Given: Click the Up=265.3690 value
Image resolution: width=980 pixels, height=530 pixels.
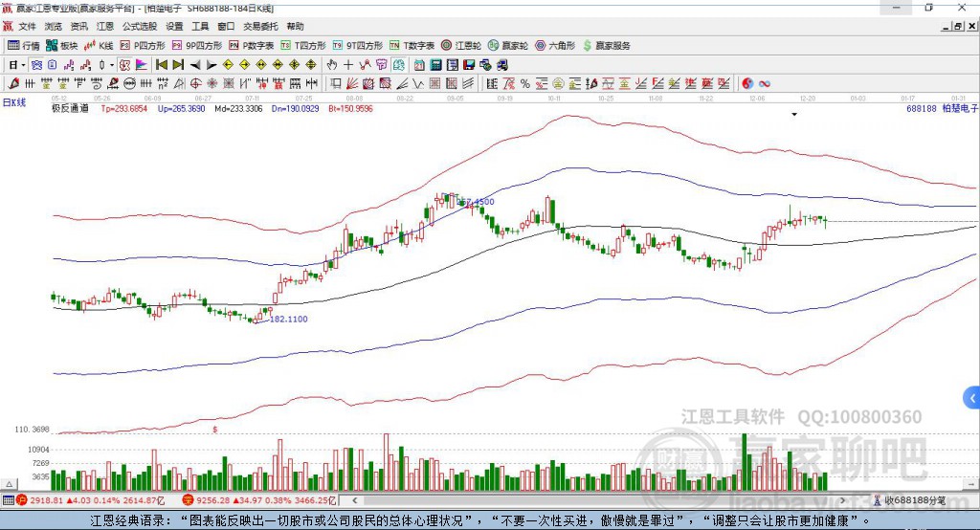Looking at the screenshot, I should coord(181,108).
